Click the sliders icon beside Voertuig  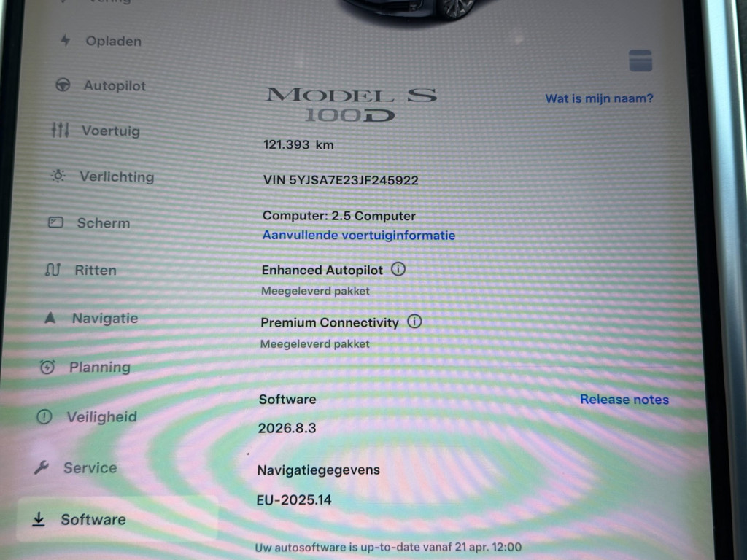click(60, 131)
